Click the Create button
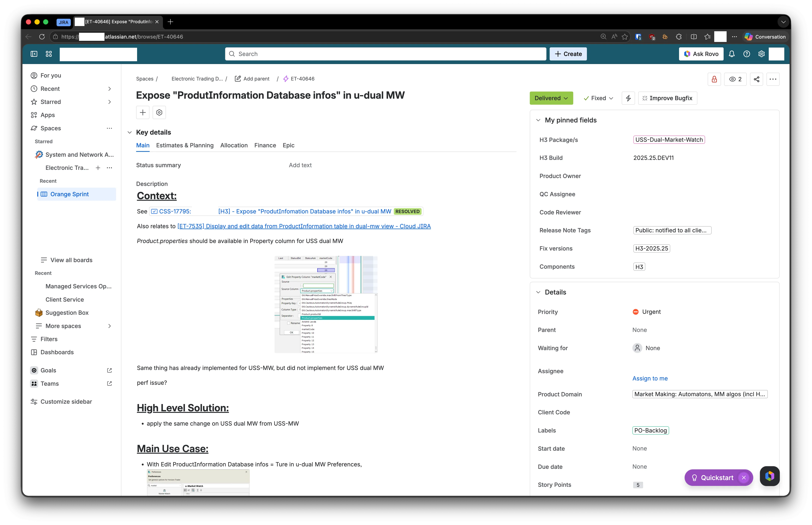 coord(568,54)
